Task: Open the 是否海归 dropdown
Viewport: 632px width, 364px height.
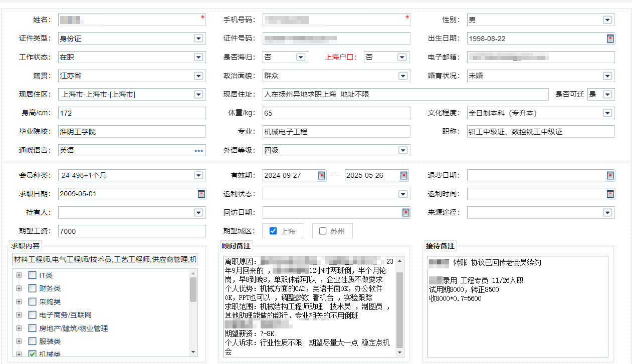Action: point(301,57)
